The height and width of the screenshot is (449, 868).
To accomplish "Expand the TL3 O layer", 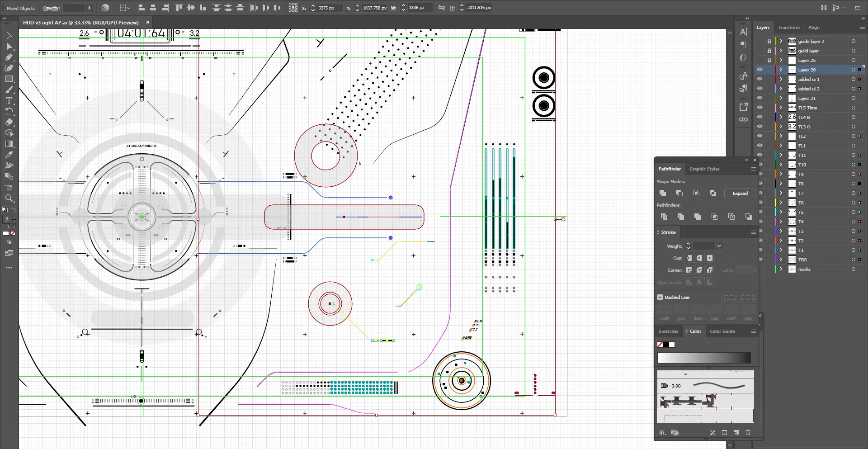I will [x=781, y=127].
